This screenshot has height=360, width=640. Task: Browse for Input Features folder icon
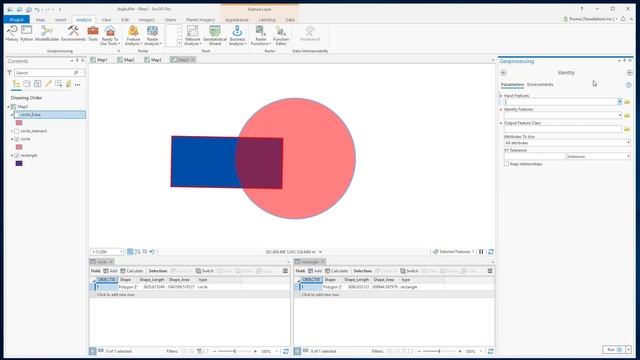pyautogui.click(x=627, y=102)
